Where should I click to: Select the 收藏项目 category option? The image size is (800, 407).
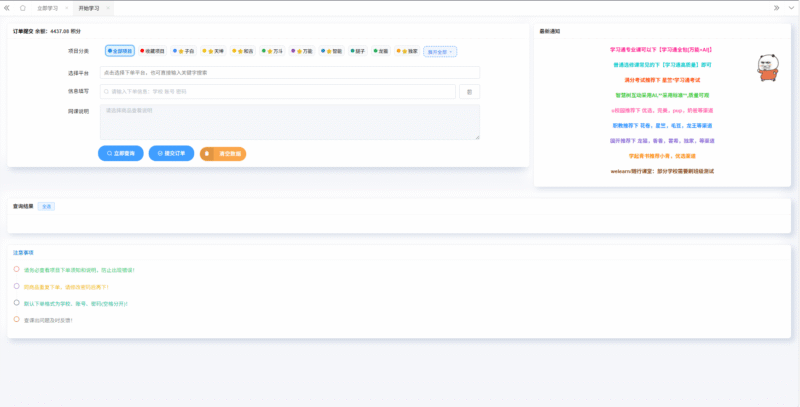[153, 50]
